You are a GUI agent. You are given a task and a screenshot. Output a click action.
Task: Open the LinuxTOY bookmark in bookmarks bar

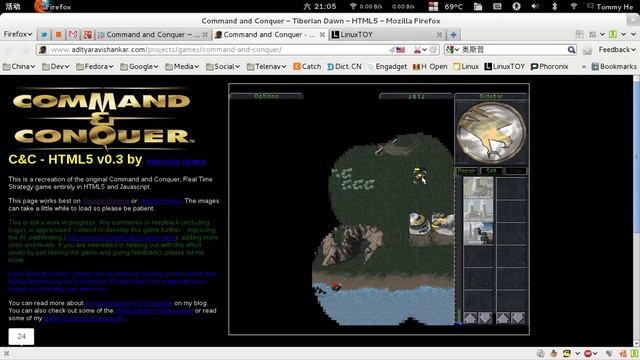point(504,66)
